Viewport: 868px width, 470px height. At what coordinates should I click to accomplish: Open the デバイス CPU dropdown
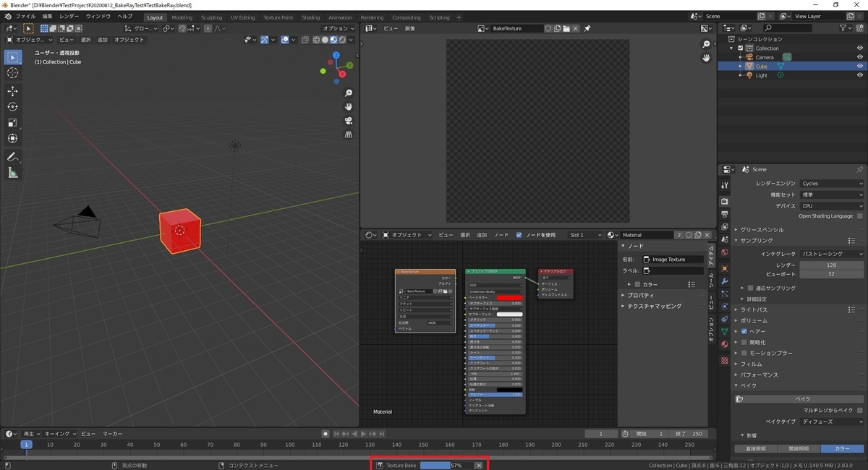(x=831, y=205)
